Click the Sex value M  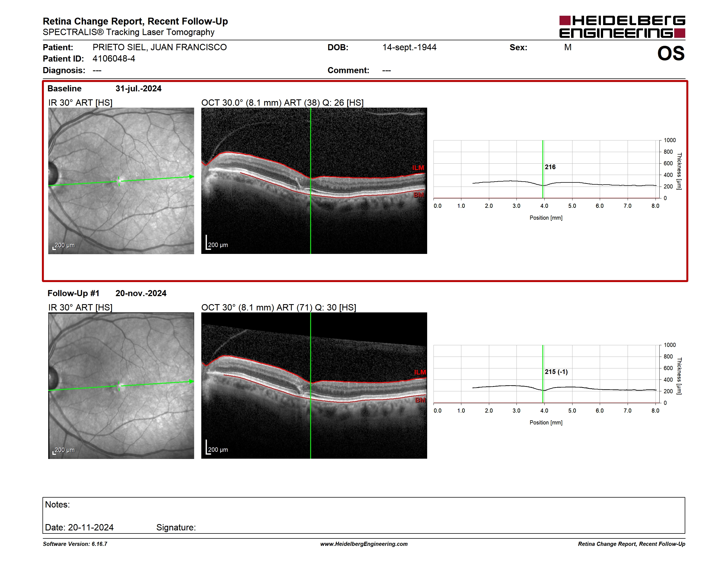click(568, 47)
